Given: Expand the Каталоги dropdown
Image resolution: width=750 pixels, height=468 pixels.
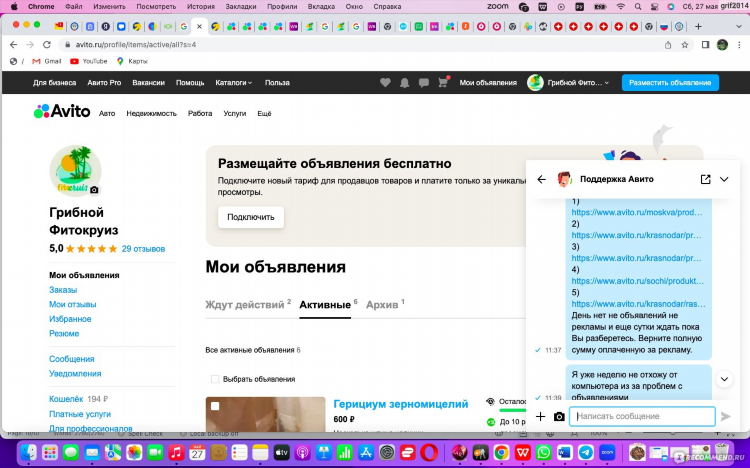Looking at the screenshot, I should pos(233,82).
